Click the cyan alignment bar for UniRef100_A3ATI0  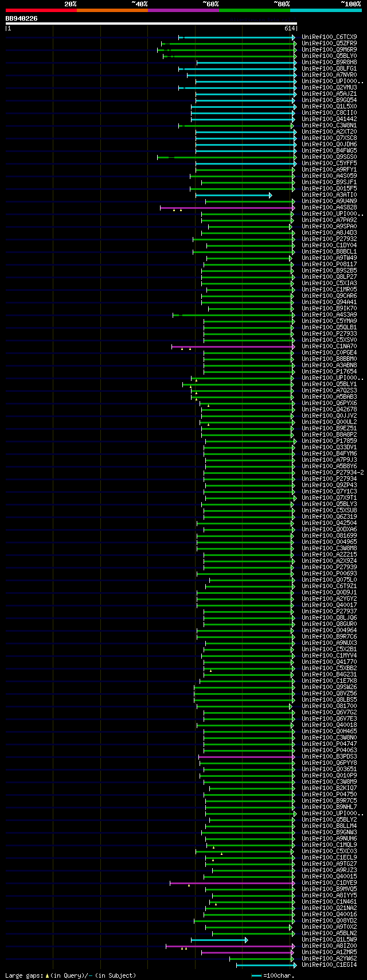tap(233, 196)
